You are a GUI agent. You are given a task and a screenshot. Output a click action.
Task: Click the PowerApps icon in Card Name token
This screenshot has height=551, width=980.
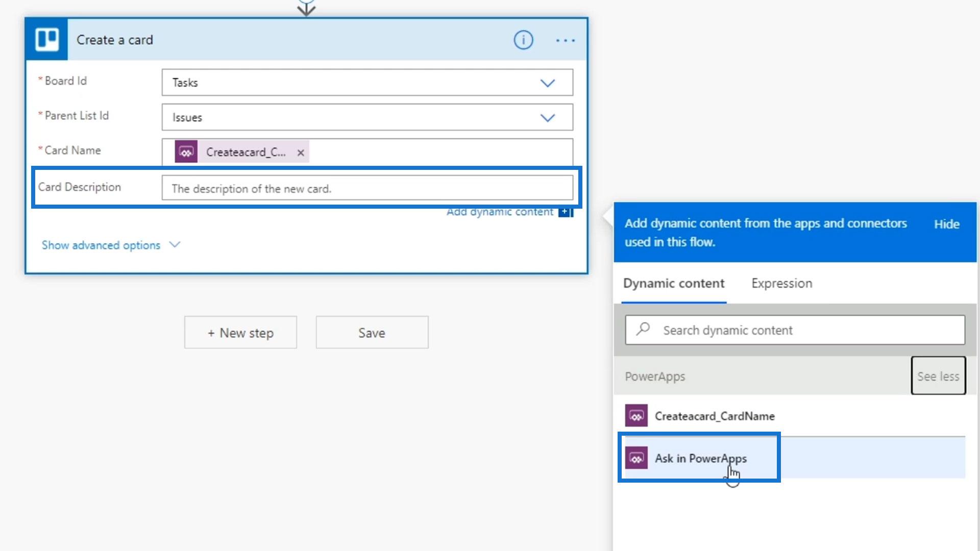point(186,152)
